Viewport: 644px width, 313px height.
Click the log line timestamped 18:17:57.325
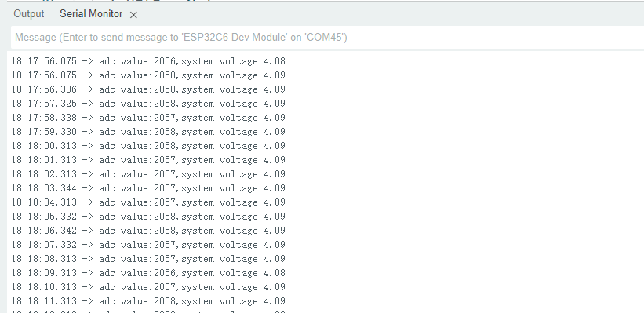148,104
